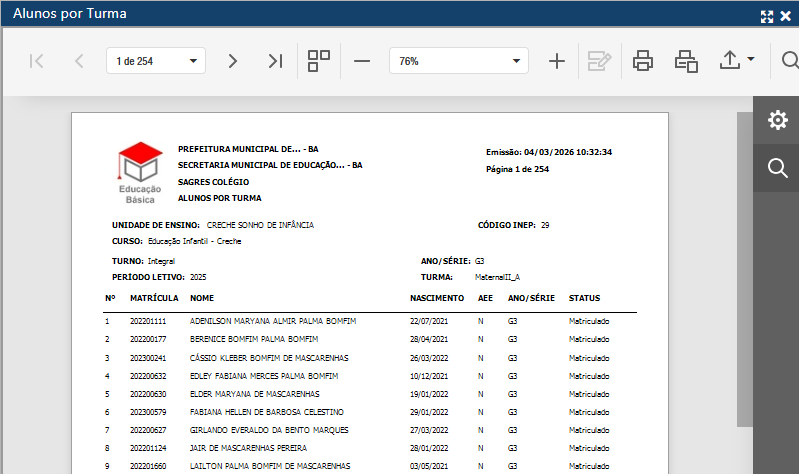Open the page selector '1 de 254'
This screenshot has height=474, width=799.
point(155,61)
